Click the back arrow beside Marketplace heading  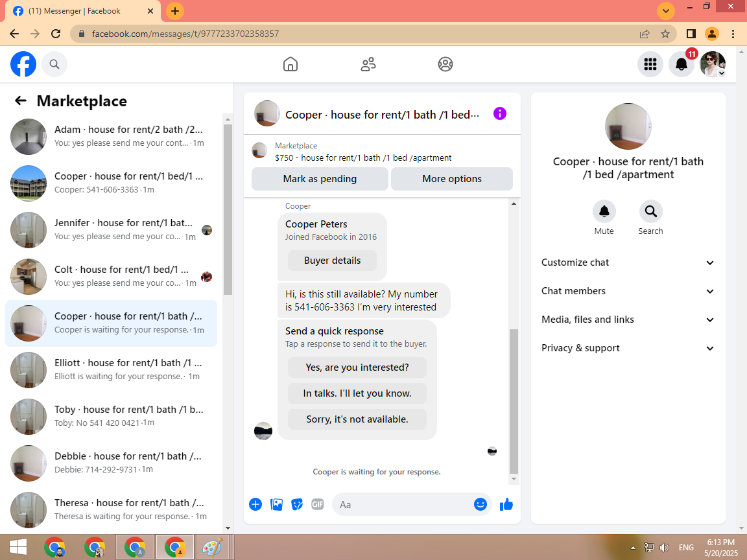(x=21, y=100)
